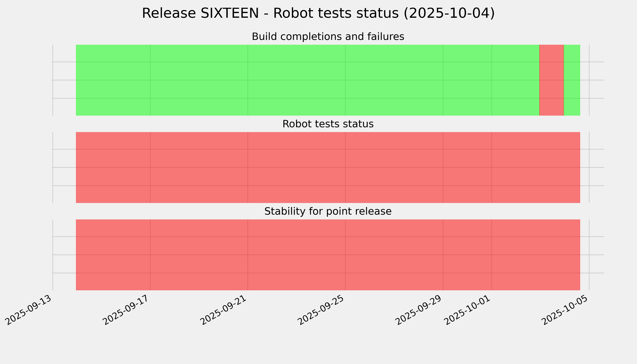The width and height of the screenshot is (637, 364).
Task: Click the large green area in the build completions chart
Action: click(300, 80)
